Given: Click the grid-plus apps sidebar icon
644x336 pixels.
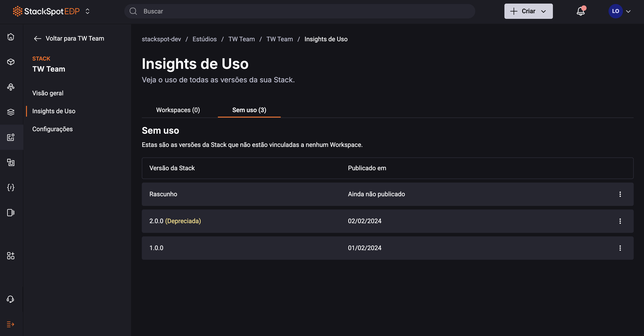Looking at the screenshot, I should click(11, 255).
